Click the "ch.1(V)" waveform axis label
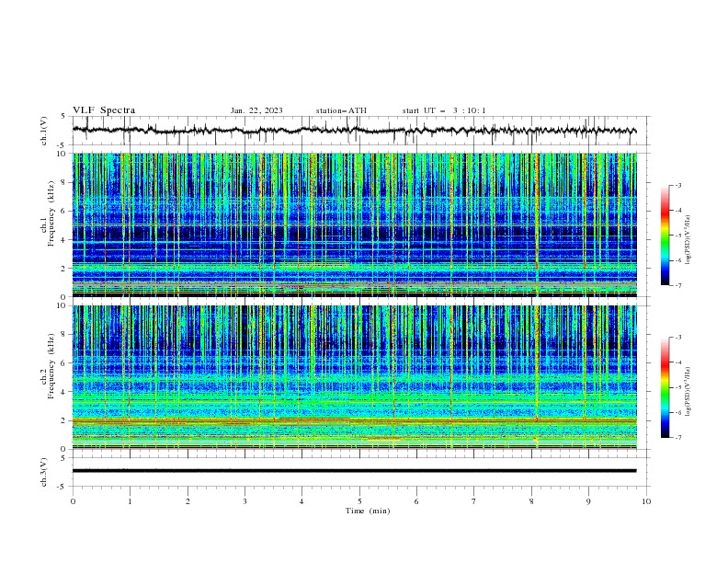Image resolution: width=728 pixels, height=563 pixels. (x=44, y=131)
